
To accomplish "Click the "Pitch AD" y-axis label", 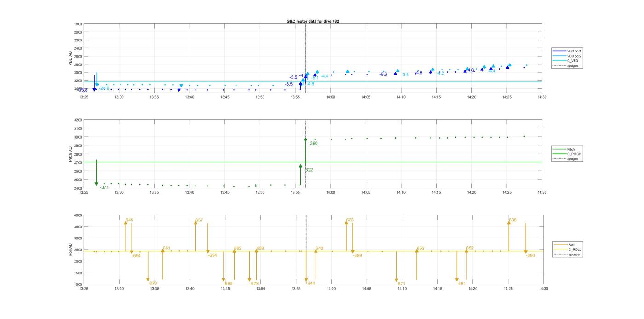I will (71, 154).
